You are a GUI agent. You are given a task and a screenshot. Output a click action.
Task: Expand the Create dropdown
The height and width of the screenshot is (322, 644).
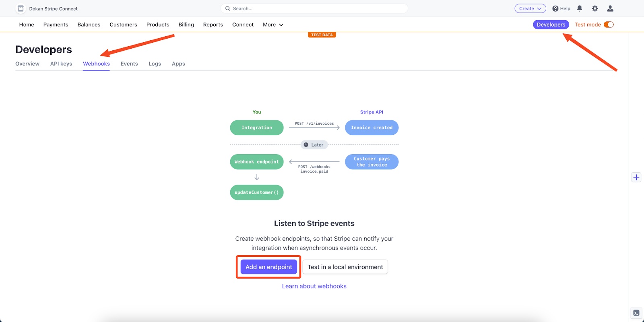(530, 8)
